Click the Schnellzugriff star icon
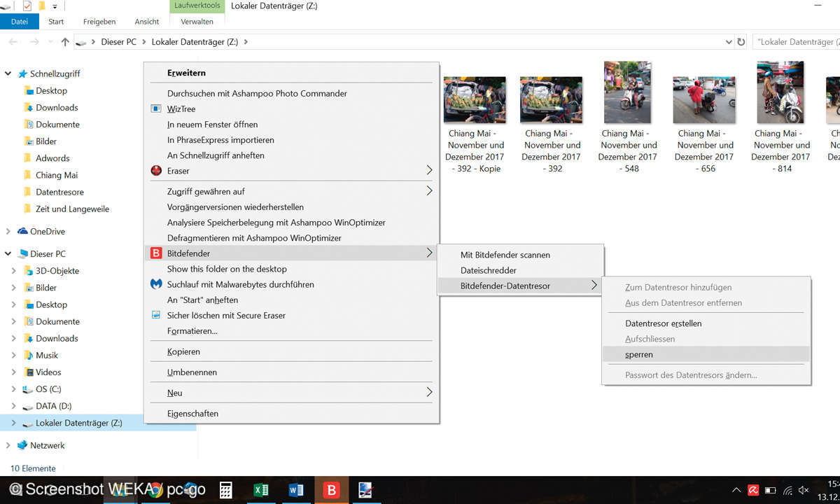 (x=22, y=73)
